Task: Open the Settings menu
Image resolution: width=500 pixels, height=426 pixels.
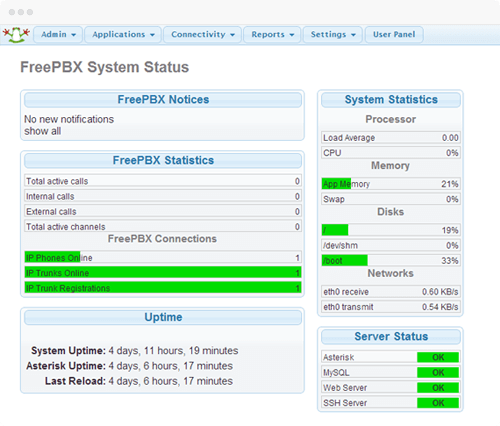Action: (333, 35)
